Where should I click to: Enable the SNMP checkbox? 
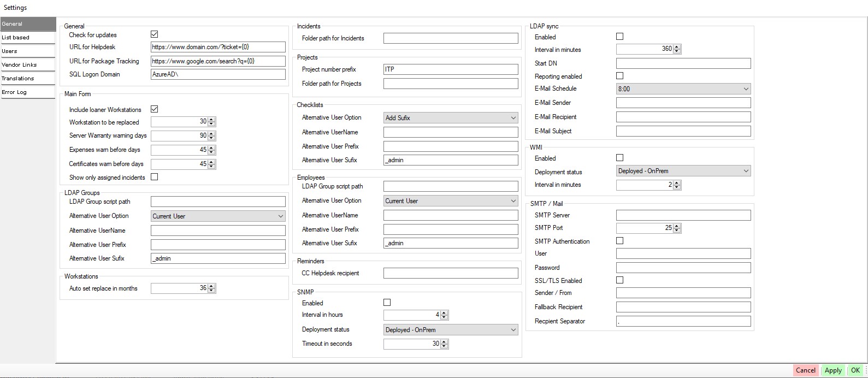(387, 303)
